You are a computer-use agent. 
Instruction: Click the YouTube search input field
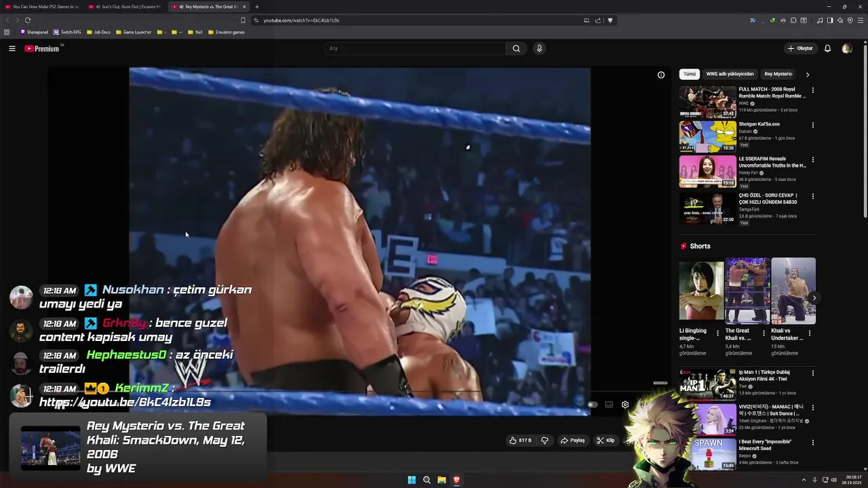pyautogui.click(x=414, y=48)
